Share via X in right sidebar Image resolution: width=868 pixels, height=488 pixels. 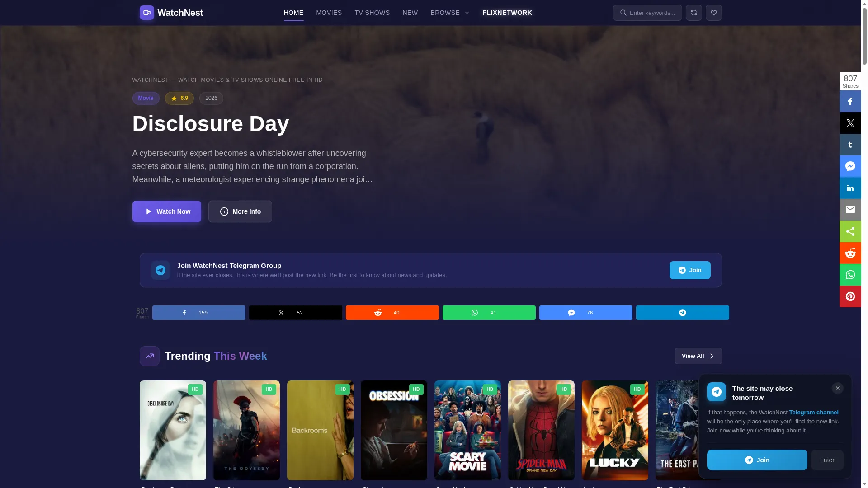tap(850, 123)
